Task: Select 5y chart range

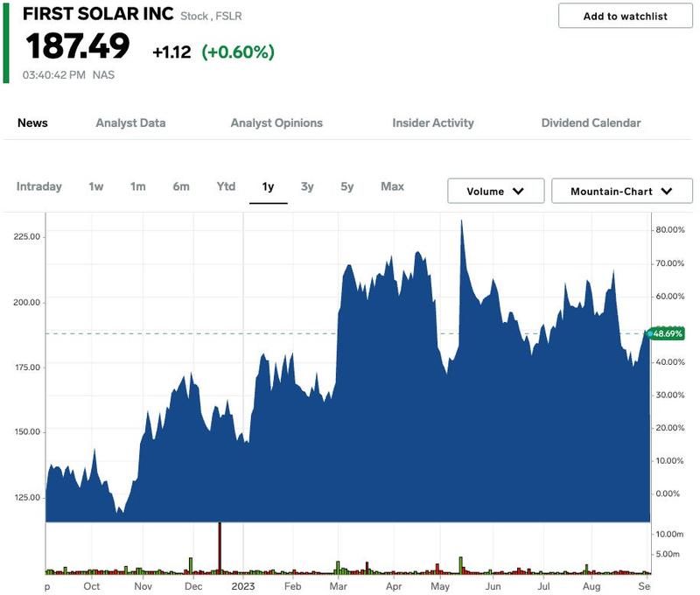Action: (x=346, y=186)
